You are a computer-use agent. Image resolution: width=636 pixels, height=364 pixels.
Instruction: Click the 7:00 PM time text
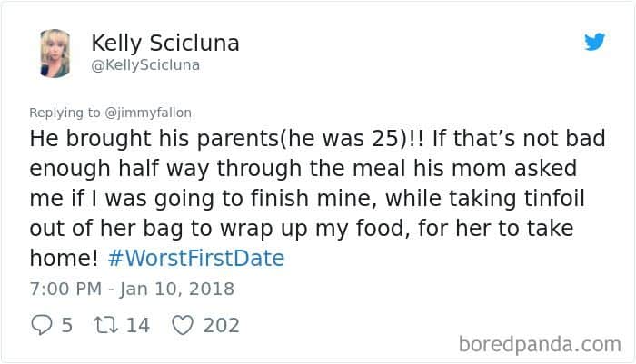(x=65, y=289)
